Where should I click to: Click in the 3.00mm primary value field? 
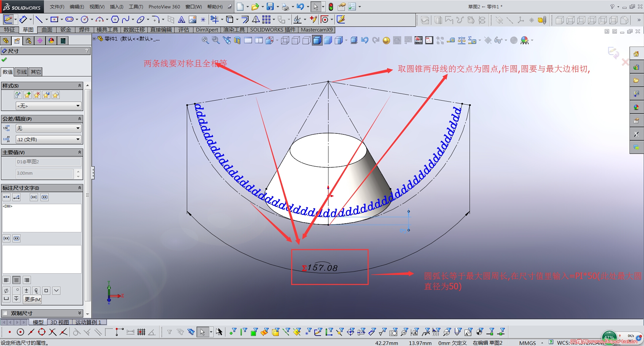point(45,173)
